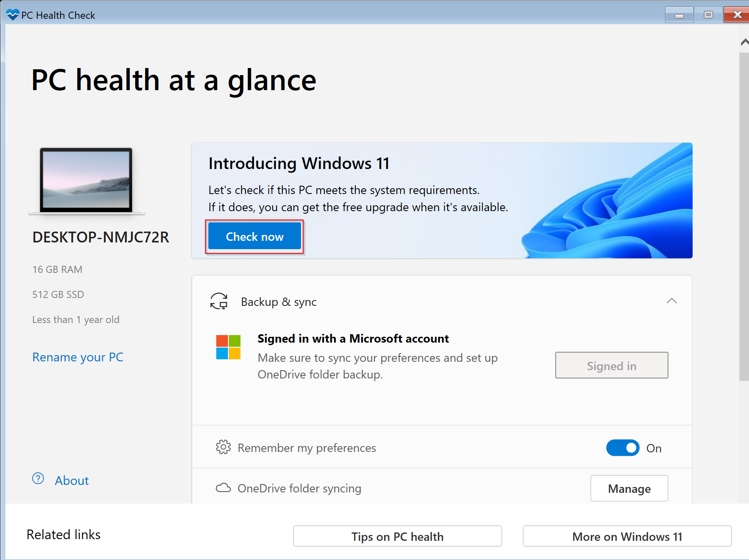Viewport: 749px width, 560px height.
Task: Manage OneDrive folder syncing
Action: coord(629,488)
